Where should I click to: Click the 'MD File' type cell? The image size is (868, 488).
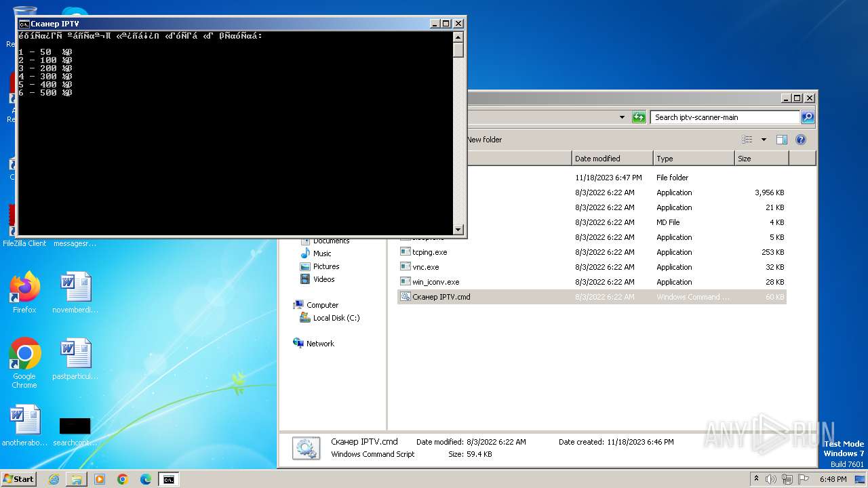click(x=668, y=222)
